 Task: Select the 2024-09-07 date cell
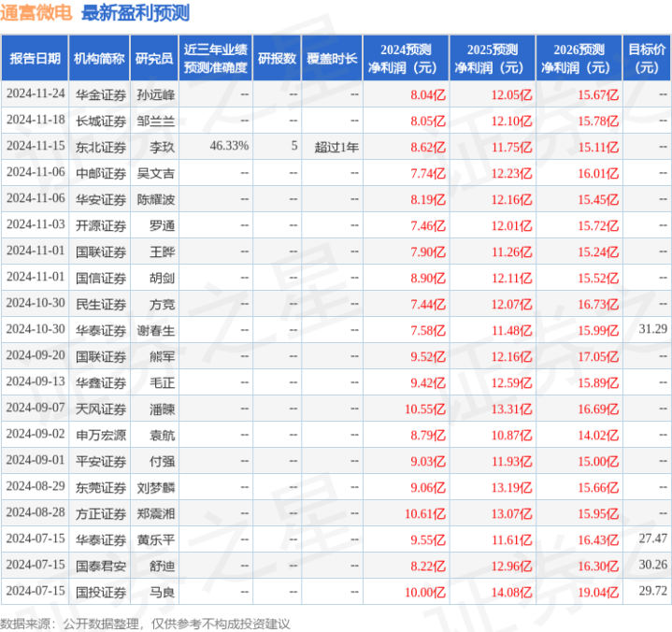click(36, 408)
